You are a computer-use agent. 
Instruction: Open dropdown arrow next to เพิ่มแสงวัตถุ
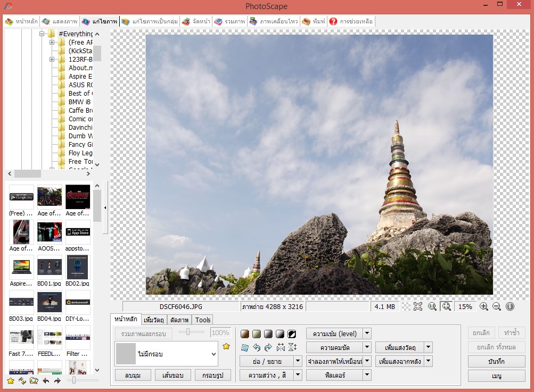(429, 347)
